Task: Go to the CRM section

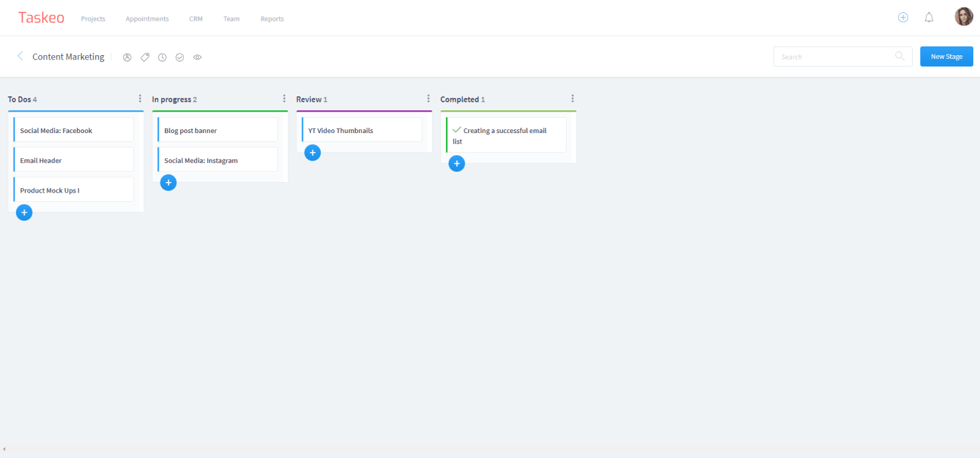Action: click(196, 19)
